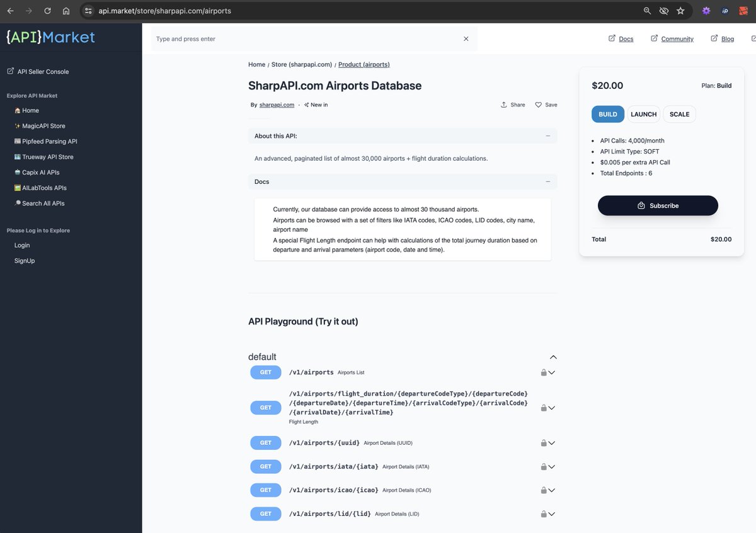This screenshot has height=533, width=756.
Task: Bookmark this page with the star icon
Action: [680, 11]
